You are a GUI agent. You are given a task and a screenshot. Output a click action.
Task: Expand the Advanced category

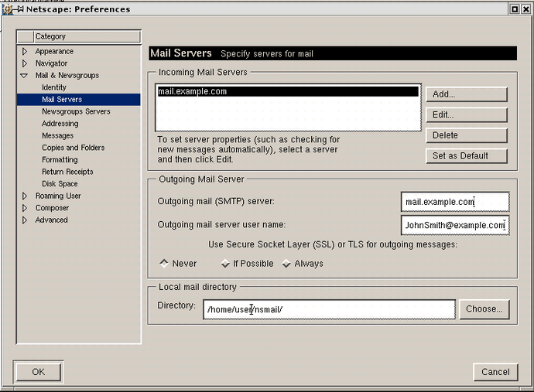click(25, 220)
